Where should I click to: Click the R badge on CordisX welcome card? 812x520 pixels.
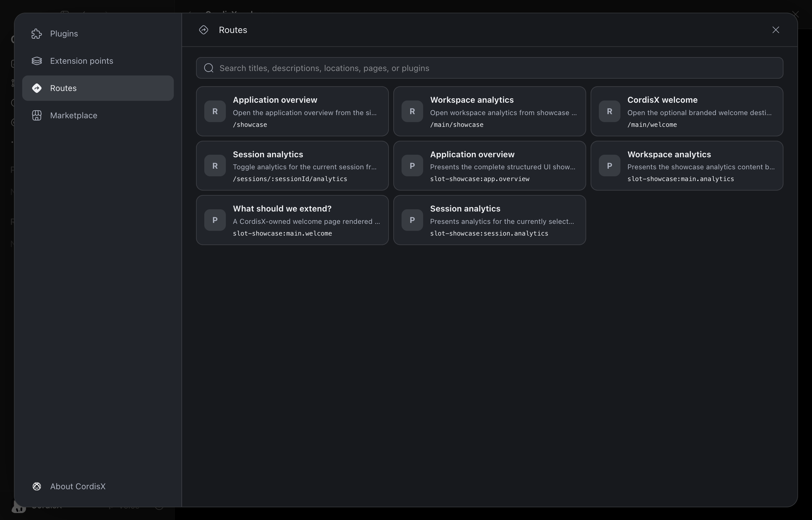[609, 111]
